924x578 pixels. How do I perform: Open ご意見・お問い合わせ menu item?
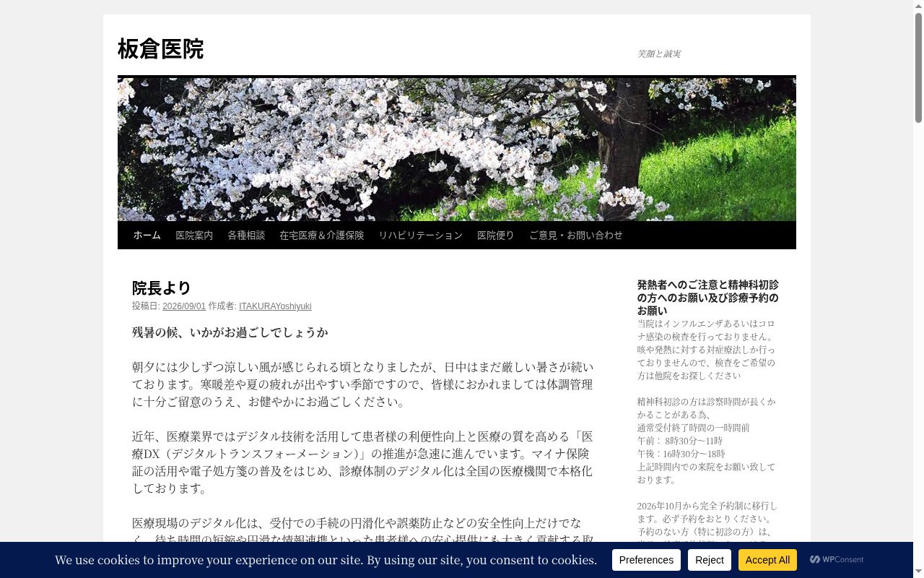(576, 236)
